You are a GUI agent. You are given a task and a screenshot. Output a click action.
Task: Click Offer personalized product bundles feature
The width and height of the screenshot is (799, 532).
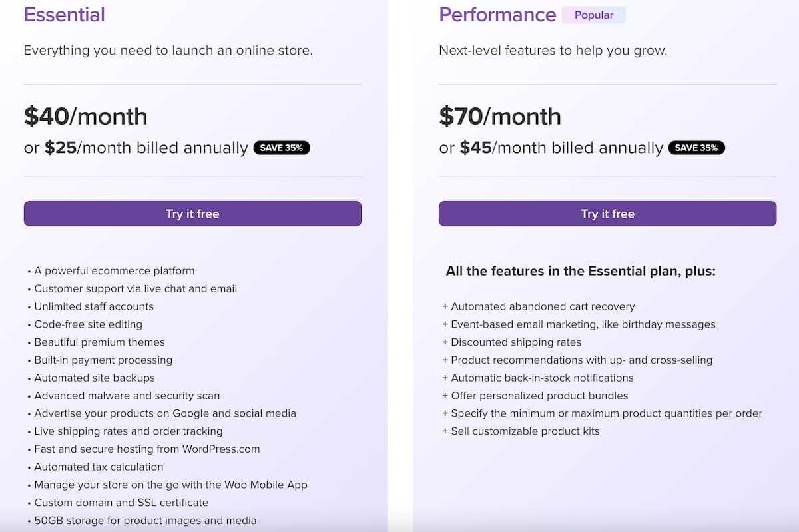[x=539, y=396]
